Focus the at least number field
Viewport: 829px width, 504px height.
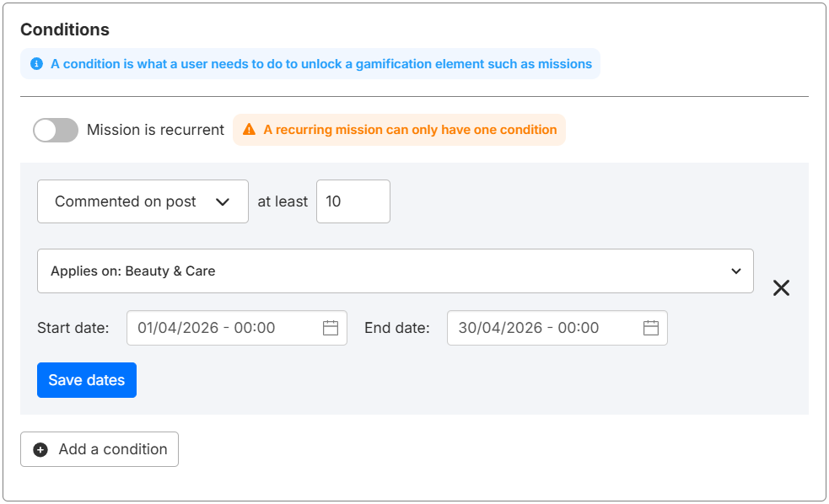353,201
